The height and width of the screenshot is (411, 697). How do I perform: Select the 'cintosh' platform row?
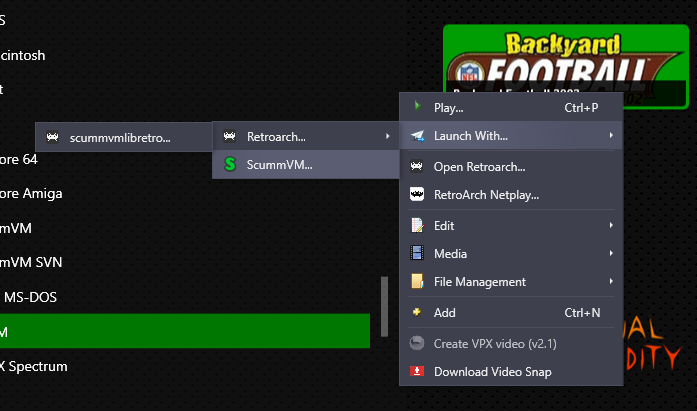(185, 55)
